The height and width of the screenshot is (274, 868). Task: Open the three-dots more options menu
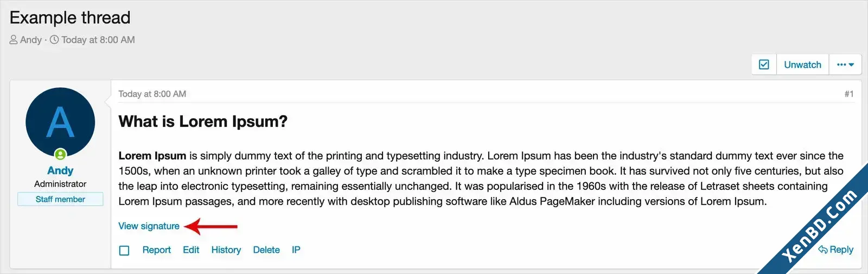[845, 65]
